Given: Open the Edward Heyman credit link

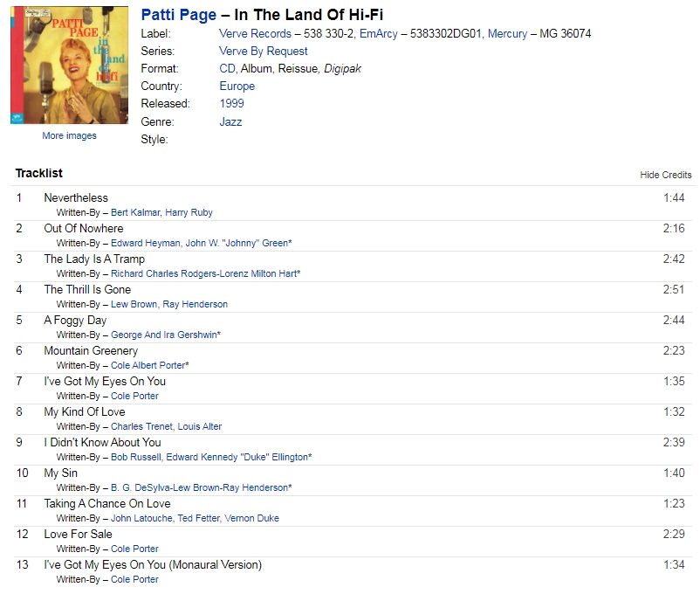Looking at the screenshot, I should point(146,243).
